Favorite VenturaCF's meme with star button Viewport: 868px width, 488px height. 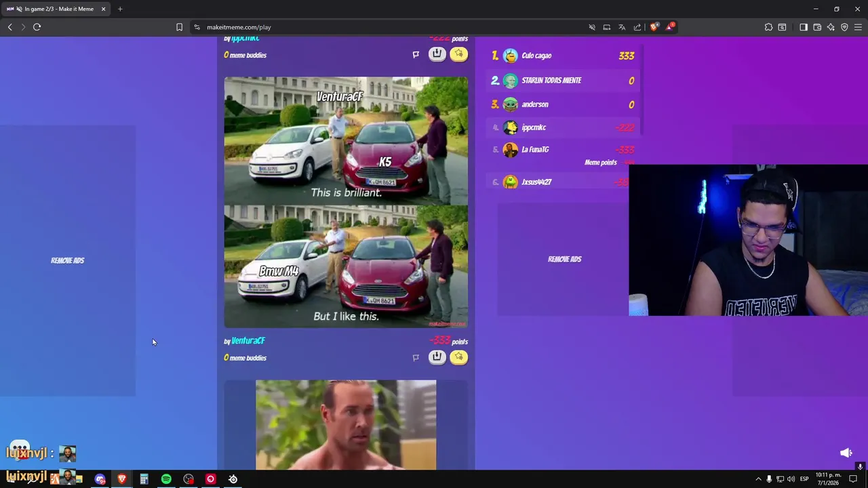pyautogui.click(x=459, y=357)
